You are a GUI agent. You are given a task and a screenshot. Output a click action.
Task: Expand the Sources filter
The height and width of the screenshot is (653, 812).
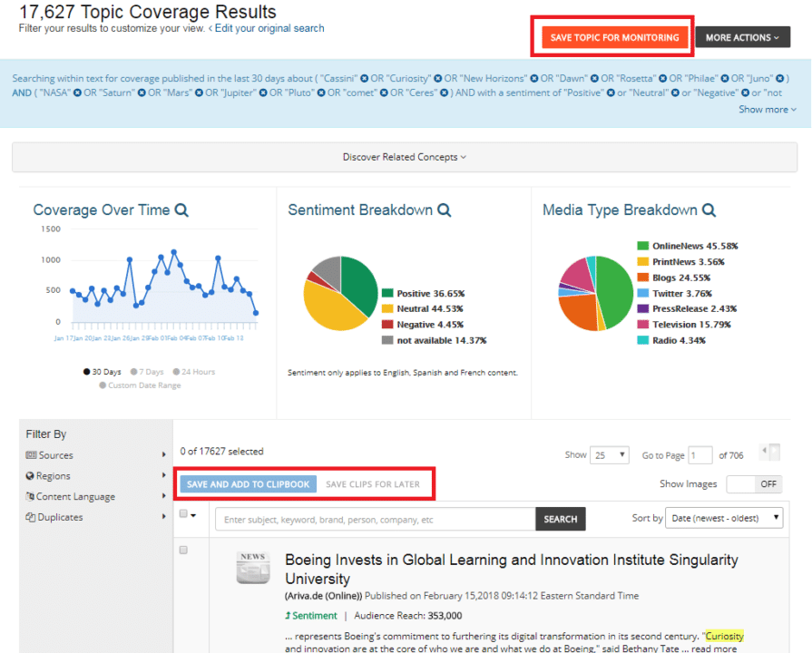[96, 455]
